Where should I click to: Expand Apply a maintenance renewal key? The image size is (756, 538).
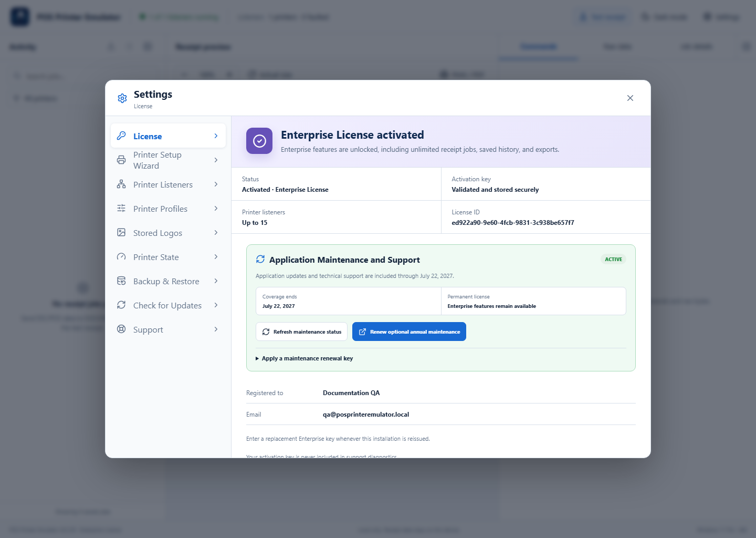click(x=304, y=358)
